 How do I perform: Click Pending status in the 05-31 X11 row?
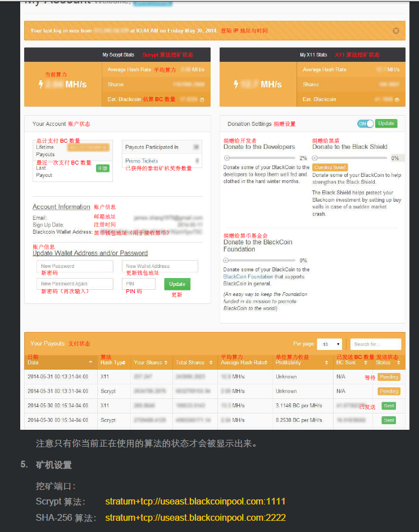pos(389,377)
